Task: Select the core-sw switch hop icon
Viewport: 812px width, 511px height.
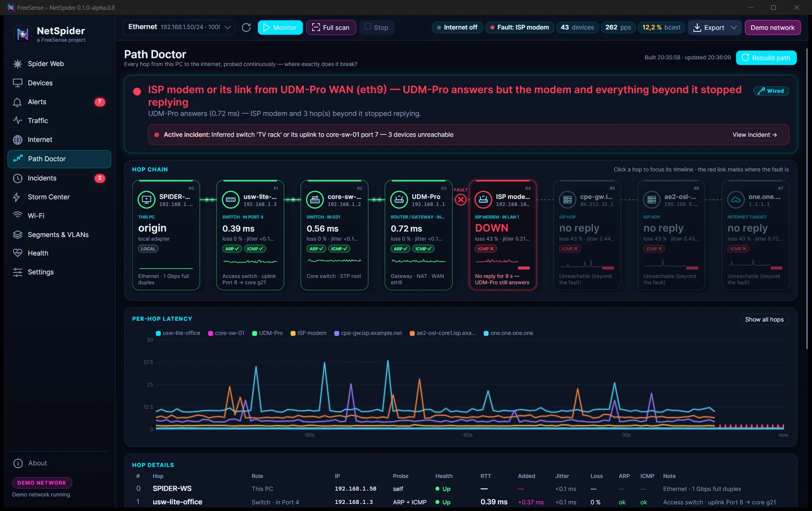Action: point(315,200)
